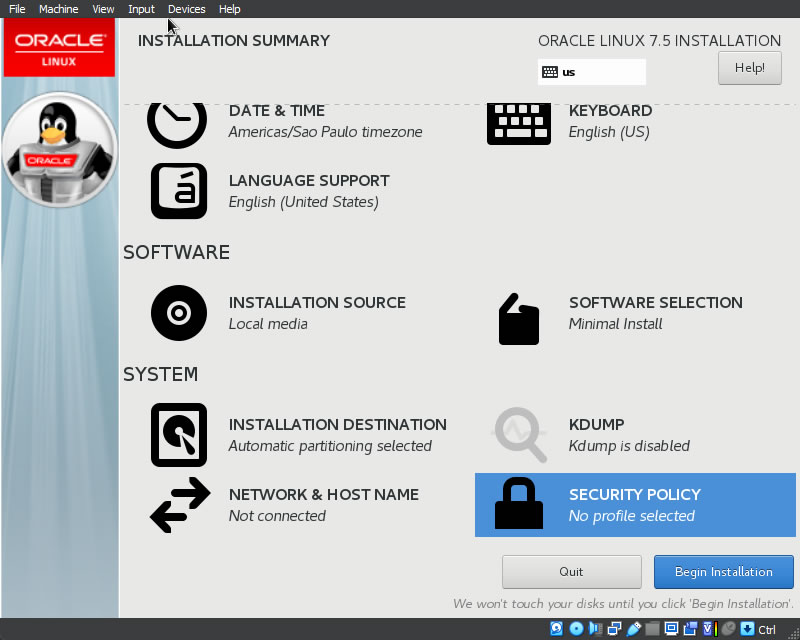This screenshot has height=640, width=800.
Task: Open the View menu
Action: point(103,9)
